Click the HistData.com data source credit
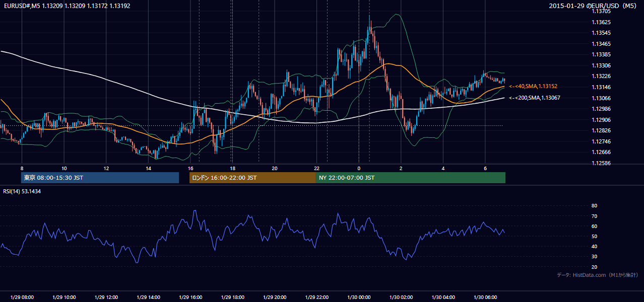The image size is (644, 302). (x=598, y=275)
